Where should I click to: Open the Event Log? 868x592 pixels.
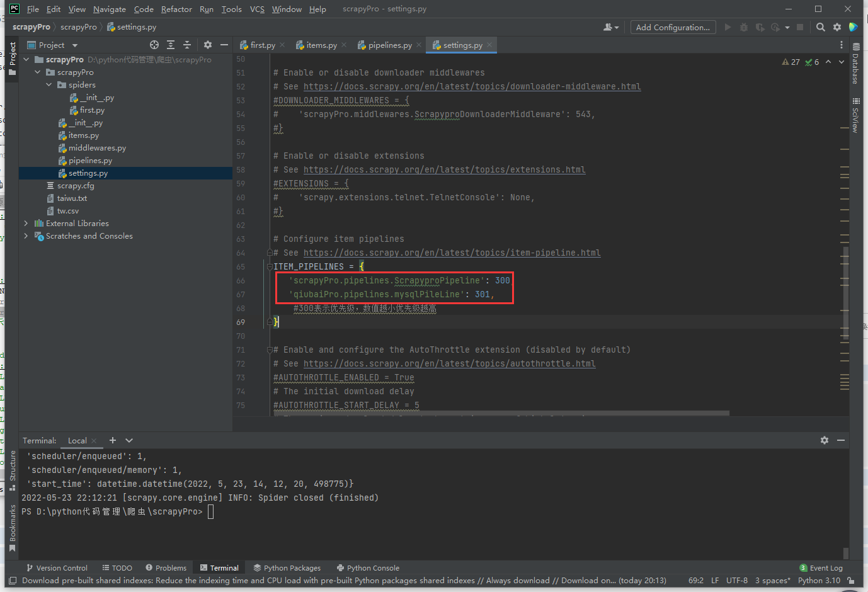tap(821, 568)
